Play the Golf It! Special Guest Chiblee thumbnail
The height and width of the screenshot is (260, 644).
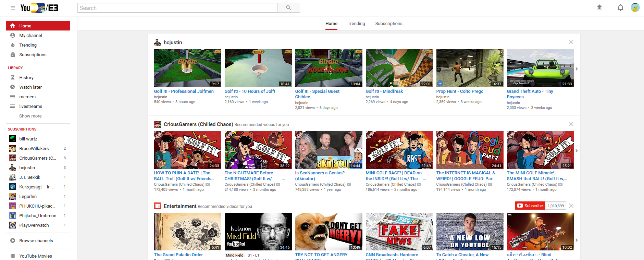[329, 68]
